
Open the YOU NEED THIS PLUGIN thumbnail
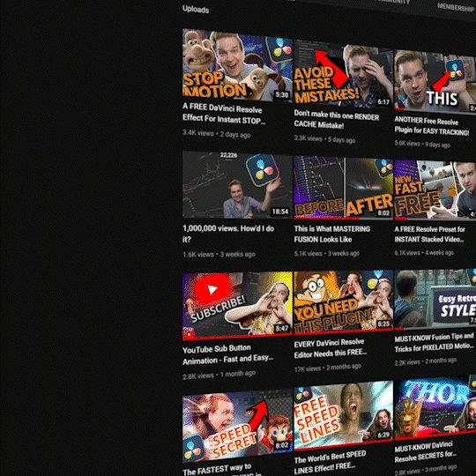[x=343, y=301]
